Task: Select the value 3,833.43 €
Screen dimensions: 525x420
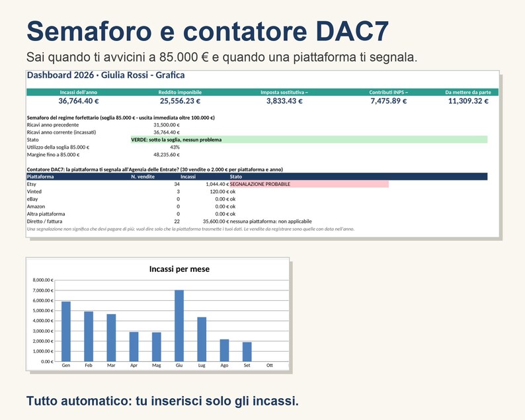Action: click(284, 101)
